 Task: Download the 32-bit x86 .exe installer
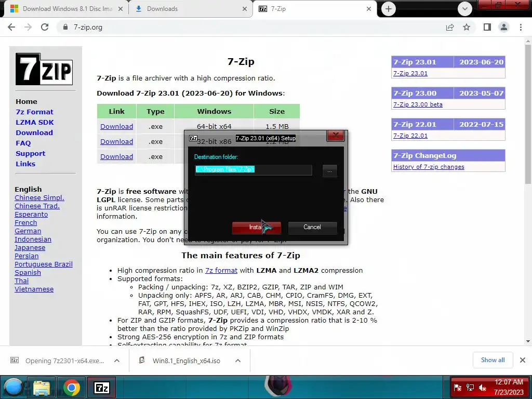[x=116, y=141]
